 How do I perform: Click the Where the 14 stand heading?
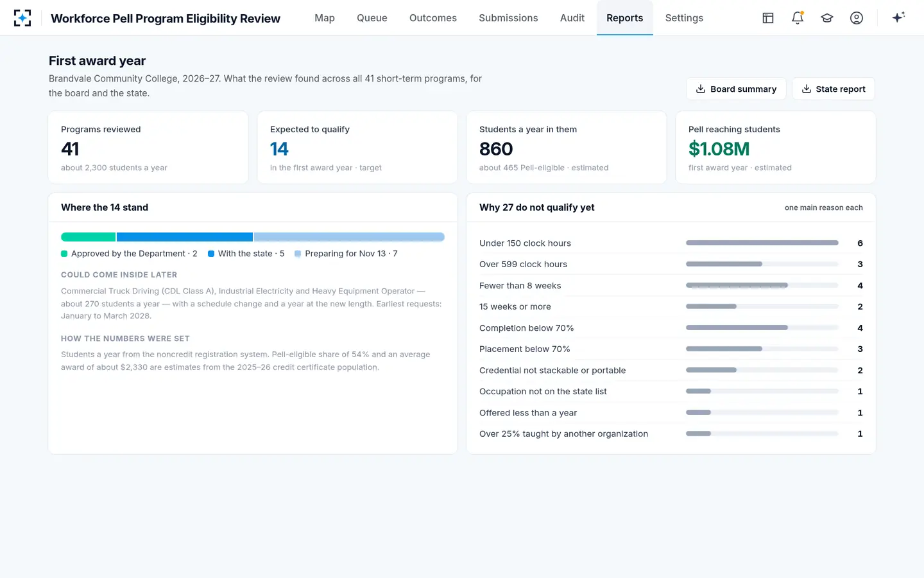(x=105, y=207)
